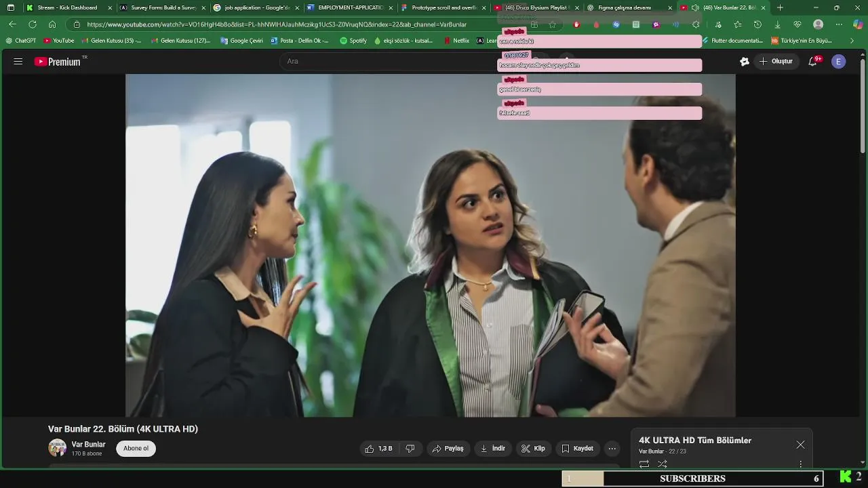868x488 pixels.
Task: Reload the current page
Action: [32, 24]
